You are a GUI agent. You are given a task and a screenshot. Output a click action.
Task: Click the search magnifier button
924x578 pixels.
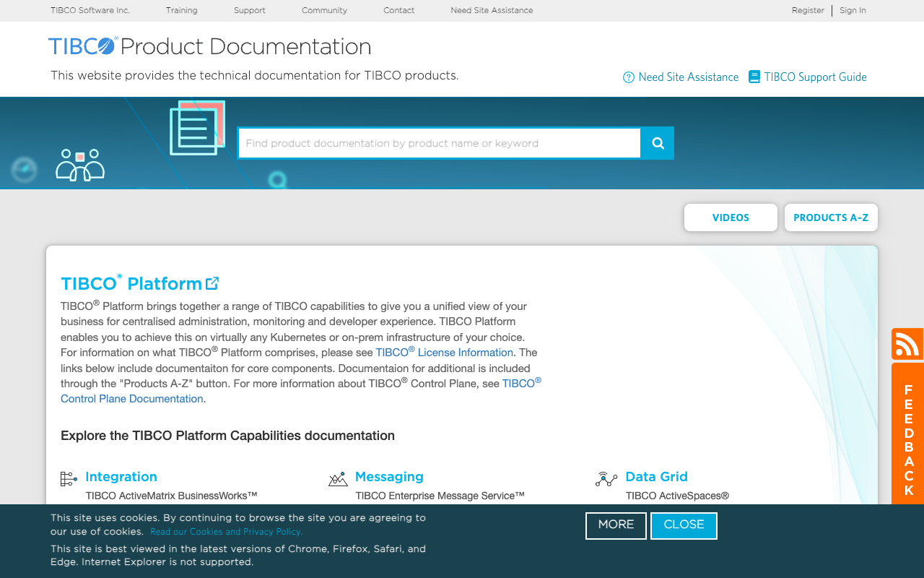click(658, 143)
